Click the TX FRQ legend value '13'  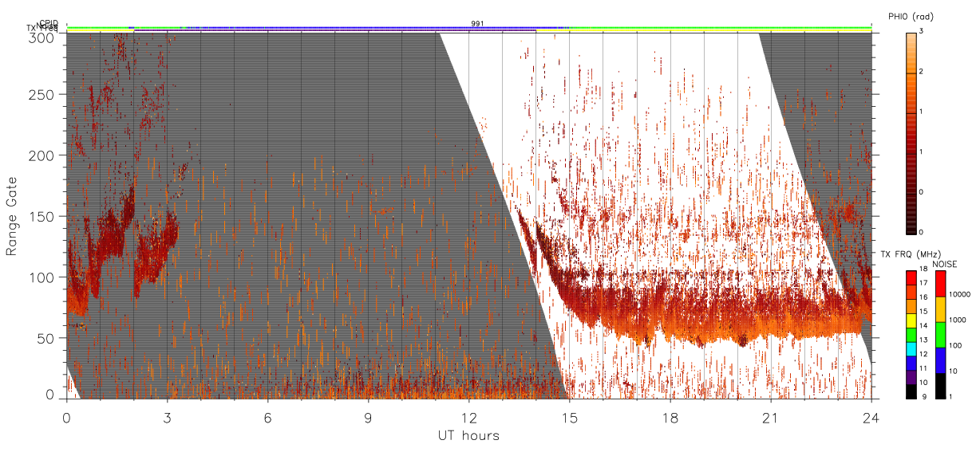point(923,340)
